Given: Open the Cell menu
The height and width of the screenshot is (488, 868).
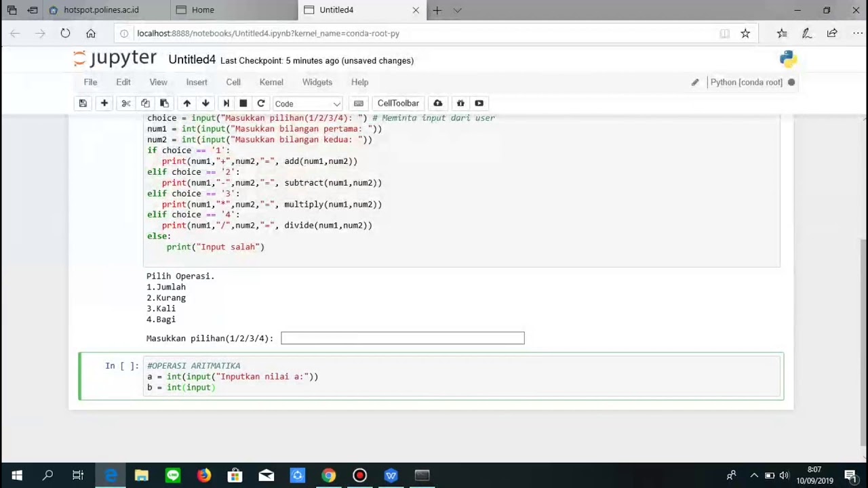Looking at the screenshot, I should click(x=233, y=83).
